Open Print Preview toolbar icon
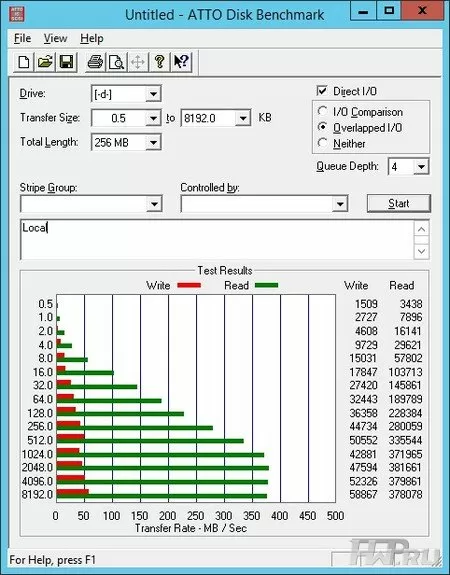The image size is (450, 575). coord(117,62)
